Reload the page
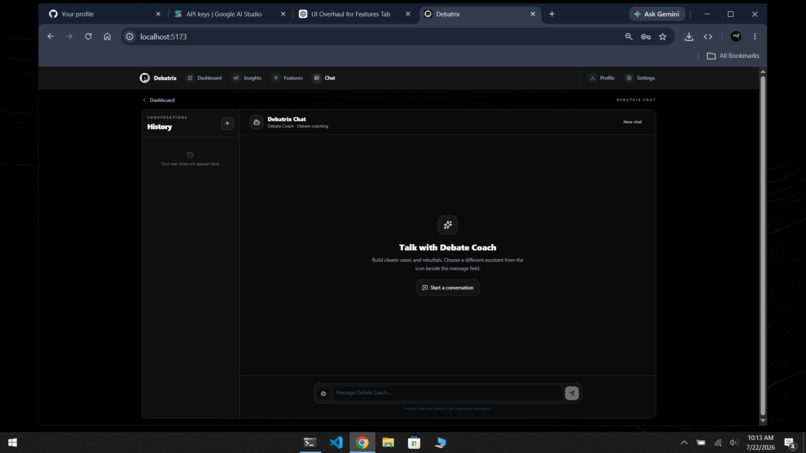Viewport: 806px width, 453px height. pos(88,37)
